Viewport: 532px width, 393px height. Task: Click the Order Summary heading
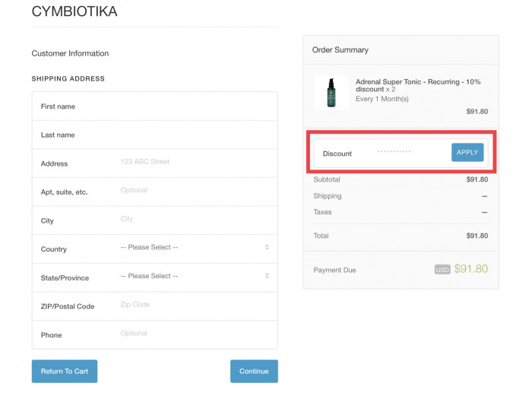[x=340, y=50]
